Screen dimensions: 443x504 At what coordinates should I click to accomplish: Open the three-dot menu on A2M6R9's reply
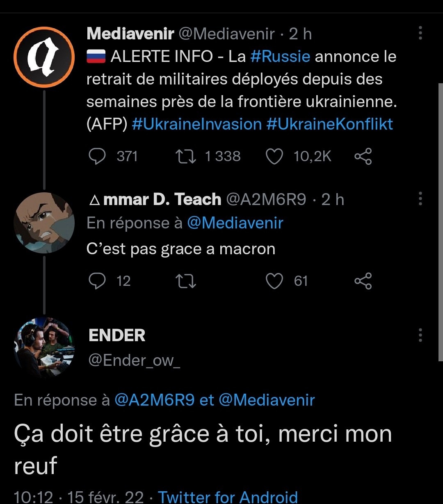pyautogui.click(x=420, y=199)
